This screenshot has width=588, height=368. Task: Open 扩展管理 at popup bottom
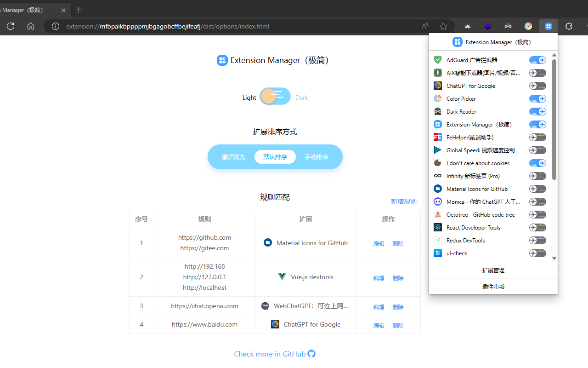tap(493, 270)
